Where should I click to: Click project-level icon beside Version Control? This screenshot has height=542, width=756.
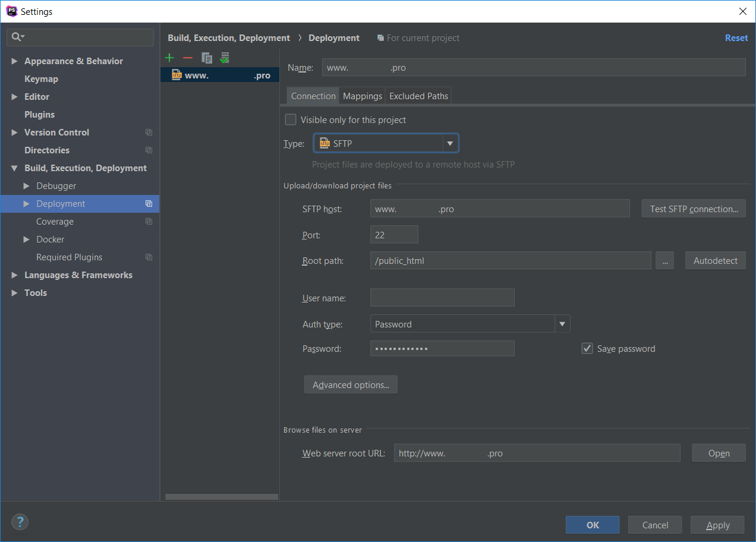(x=149, y=133)
